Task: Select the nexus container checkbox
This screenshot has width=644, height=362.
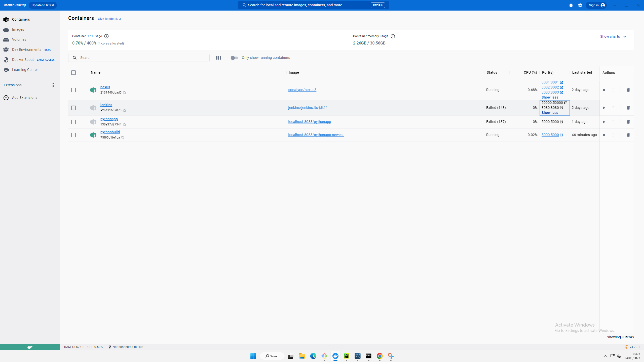Action: pyautogui.click(x=73, y=90)
